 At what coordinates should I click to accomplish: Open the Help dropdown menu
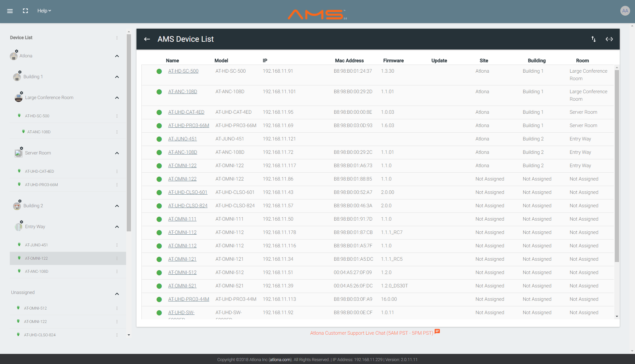point(44,11)
